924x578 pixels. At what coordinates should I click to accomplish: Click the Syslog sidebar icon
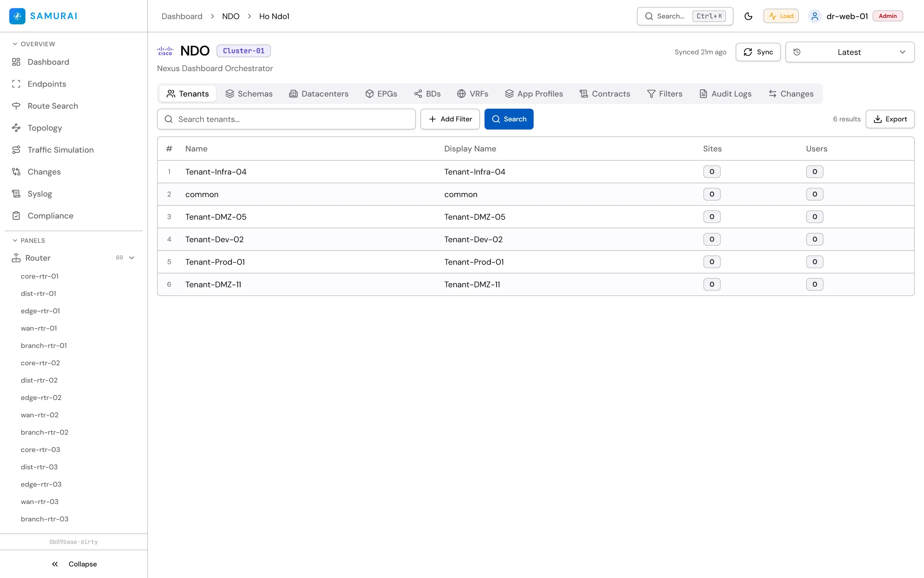coord(16,194)
